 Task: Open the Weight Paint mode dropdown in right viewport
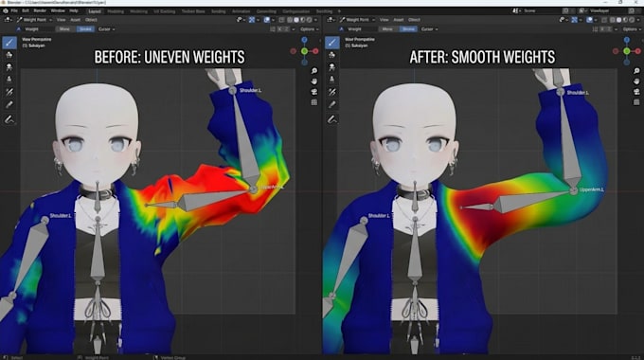pyautogui.click(x=357, y=20)
